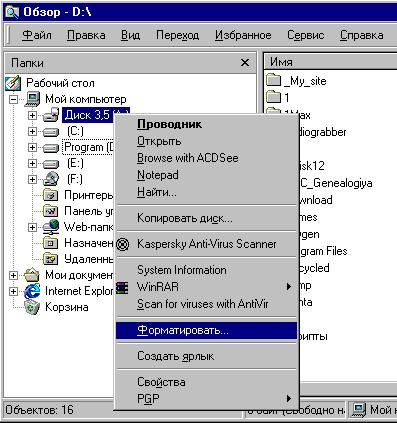
Task: Click the Панель управления icon
Action: tap(51, 211)
